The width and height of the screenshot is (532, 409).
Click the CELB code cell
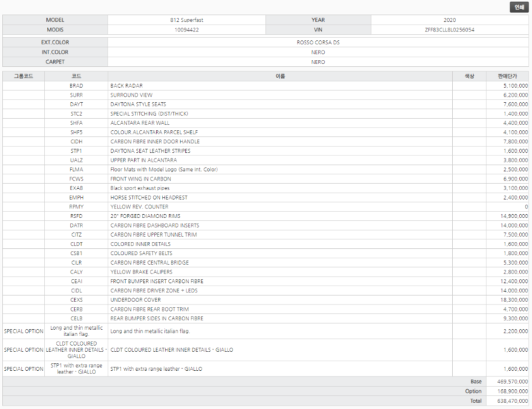[x=76, y=318]
